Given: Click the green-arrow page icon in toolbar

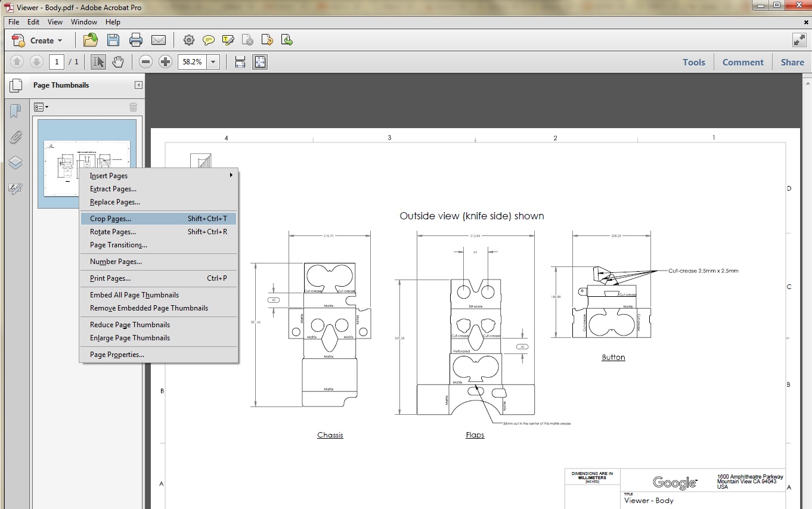Looking at the screenshot, I should (287, 41).
